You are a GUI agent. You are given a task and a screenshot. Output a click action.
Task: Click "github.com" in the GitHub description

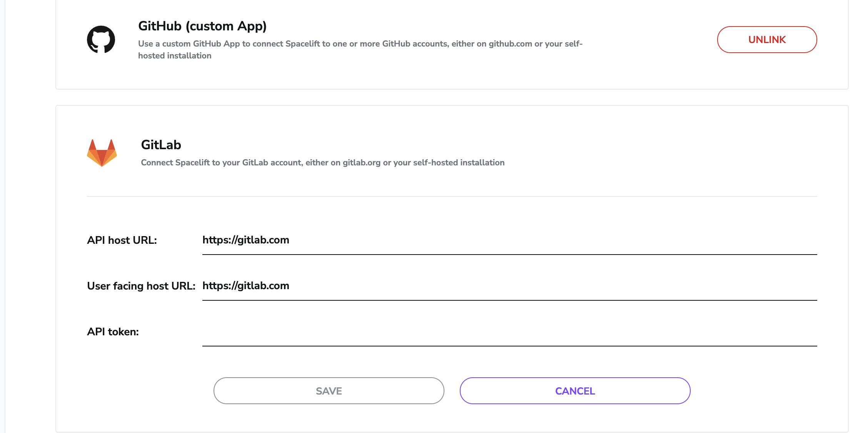(x=510, y=44)
